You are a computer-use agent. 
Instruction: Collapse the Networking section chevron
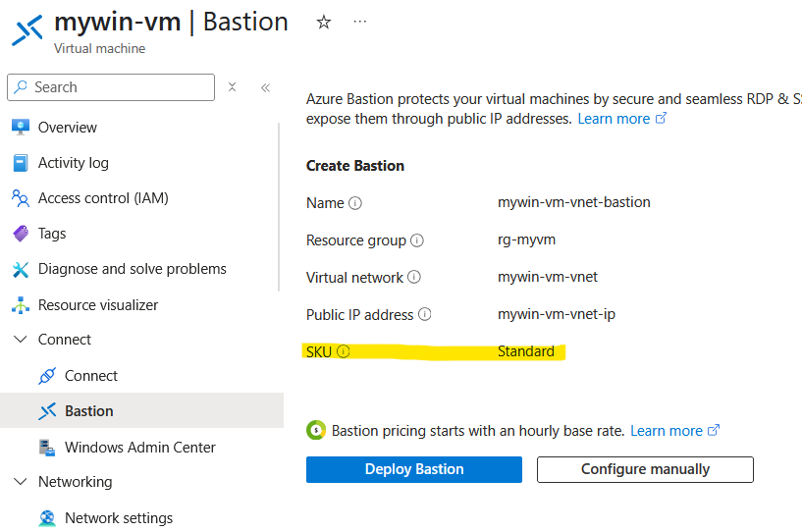click(21, 481)
